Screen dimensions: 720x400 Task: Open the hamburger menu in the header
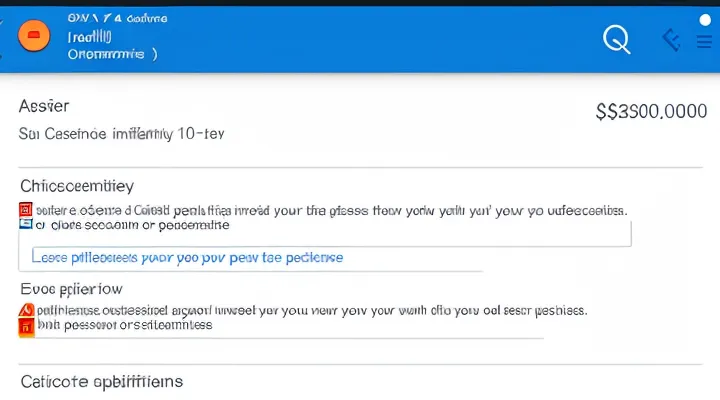(703, 41)
